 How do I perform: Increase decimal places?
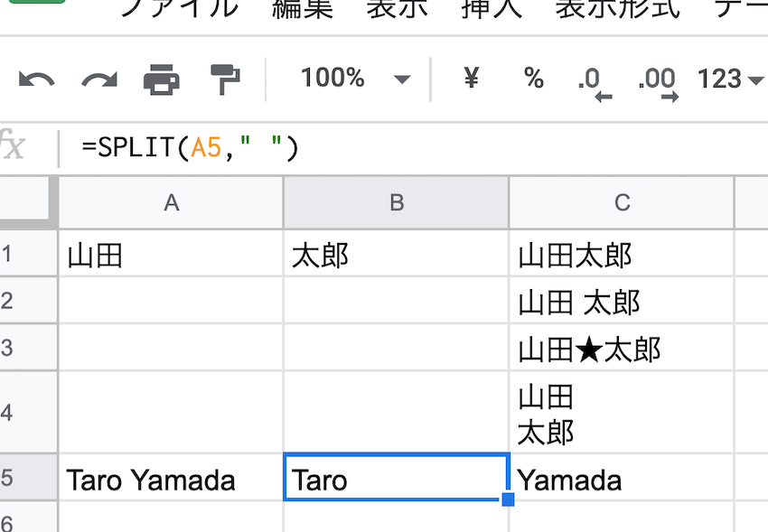point(657,81)
